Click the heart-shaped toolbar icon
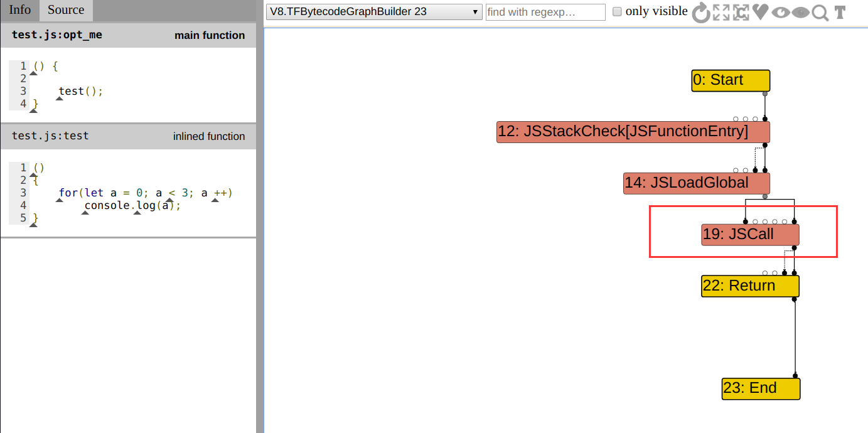 click(761, 12)
